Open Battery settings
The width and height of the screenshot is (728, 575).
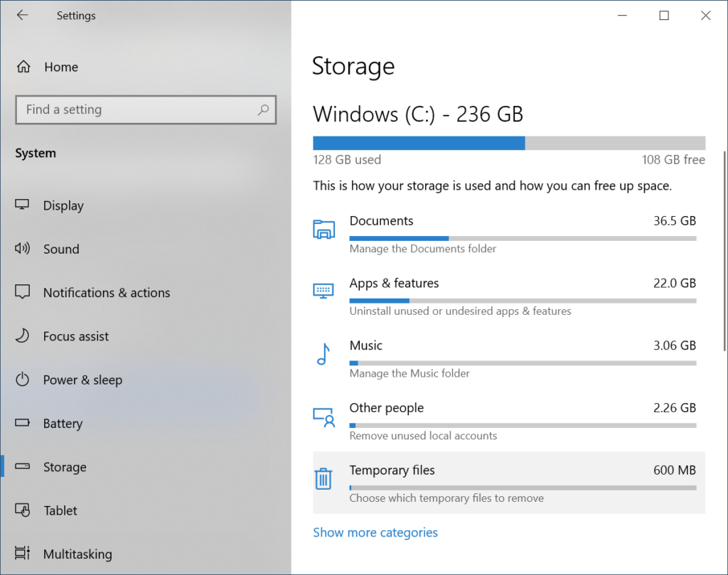(146, 423)
